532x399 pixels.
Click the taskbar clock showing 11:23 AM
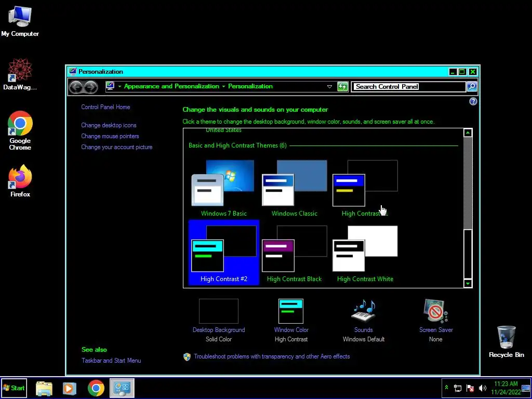(506, 388)
